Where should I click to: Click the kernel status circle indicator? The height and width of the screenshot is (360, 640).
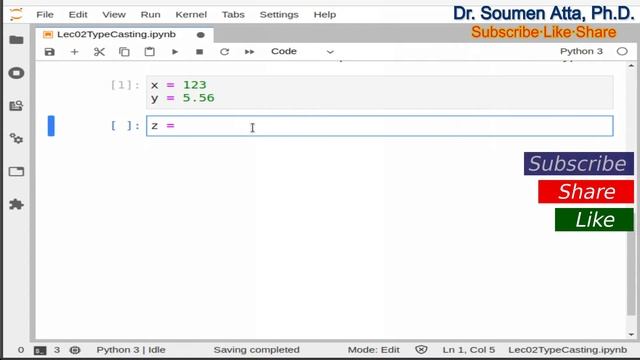pyautogui.click(x=622, y=51)
